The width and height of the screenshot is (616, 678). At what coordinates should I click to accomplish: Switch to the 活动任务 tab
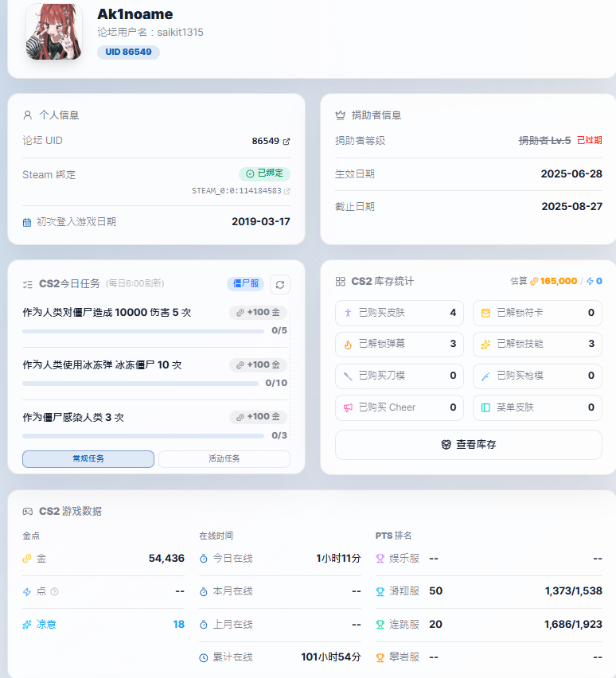click(224, 459)
